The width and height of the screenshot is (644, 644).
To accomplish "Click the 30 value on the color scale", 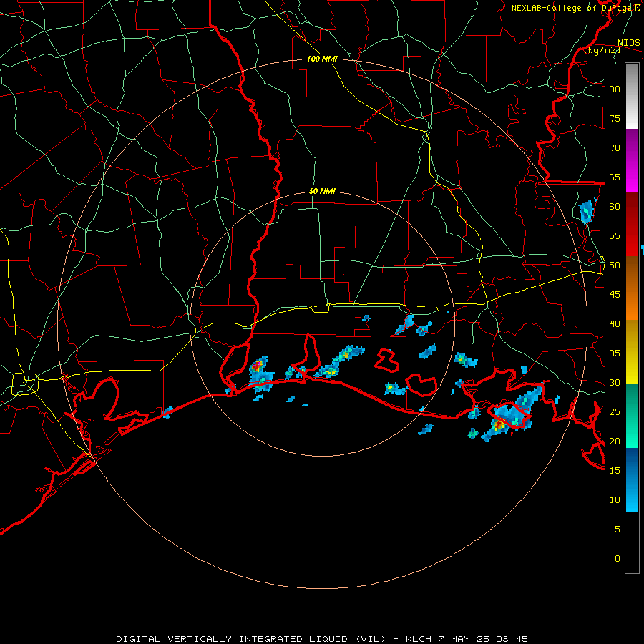I will pyautogui.click(x=615, y=382).
